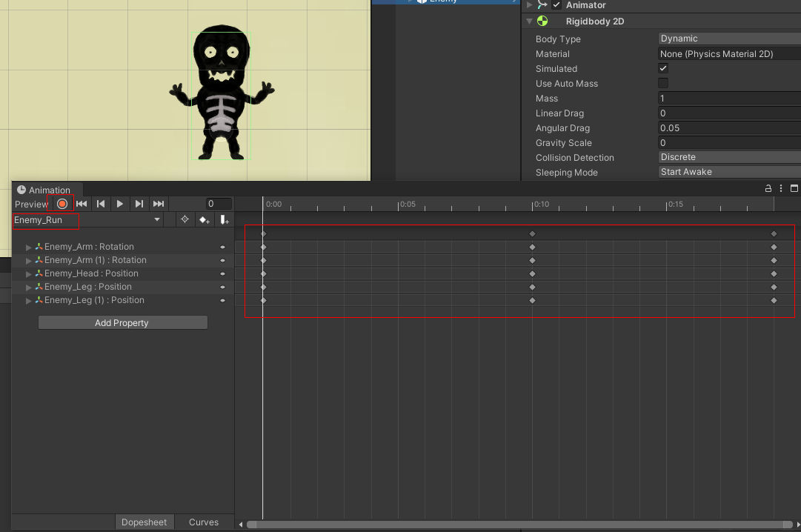Open key options for Enemy_Arm : Rotation
The image size is (801, 532).
click(x=223, y=247)
